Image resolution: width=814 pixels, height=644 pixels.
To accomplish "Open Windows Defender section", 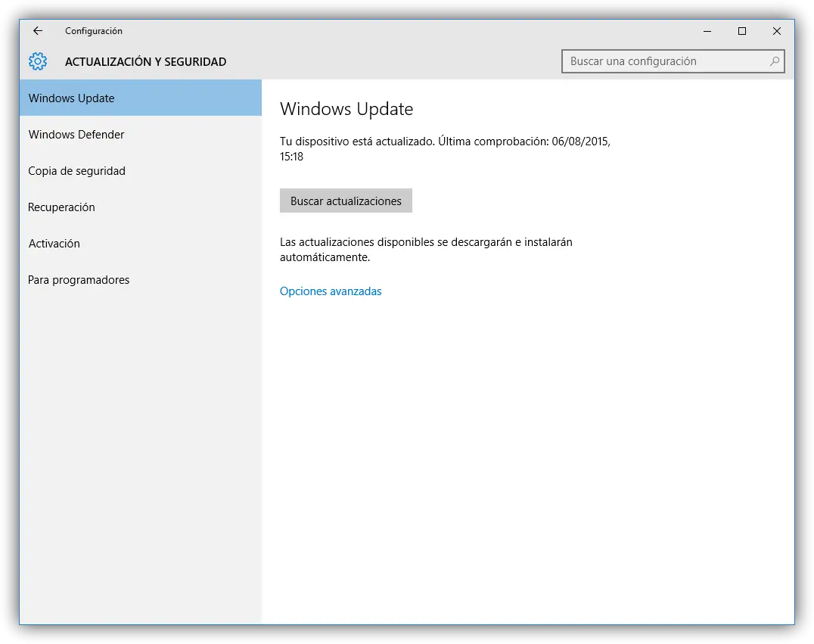I will click(140, 134).
